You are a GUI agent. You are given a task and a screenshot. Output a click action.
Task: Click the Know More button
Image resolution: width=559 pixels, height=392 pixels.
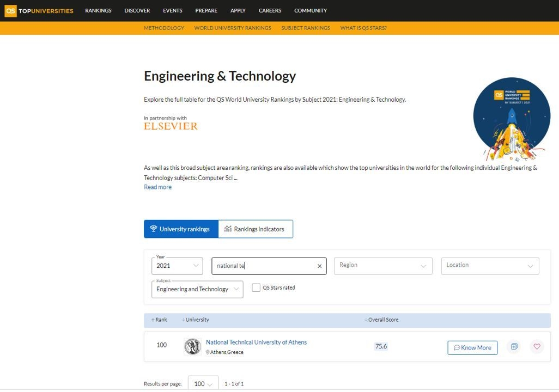(472, 348)
